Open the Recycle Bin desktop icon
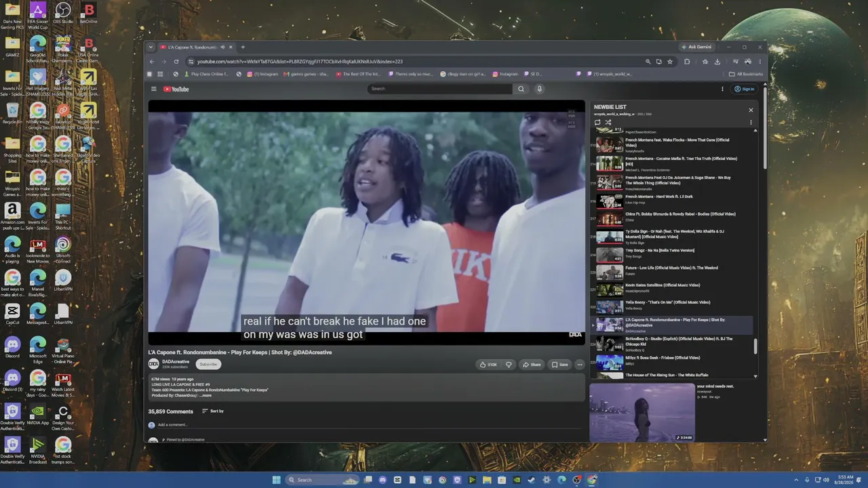 pos(12,114)
